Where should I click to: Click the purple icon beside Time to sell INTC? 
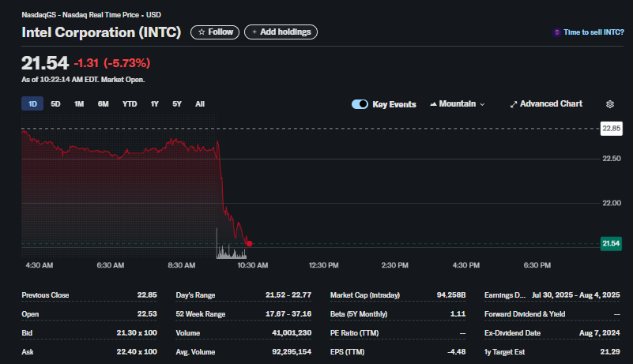point(556,32)
